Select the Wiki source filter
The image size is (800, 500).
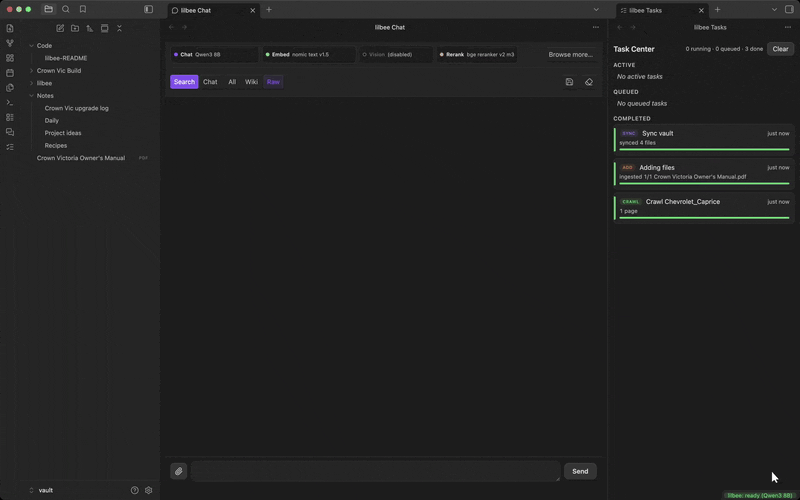[x=251, y=82]
